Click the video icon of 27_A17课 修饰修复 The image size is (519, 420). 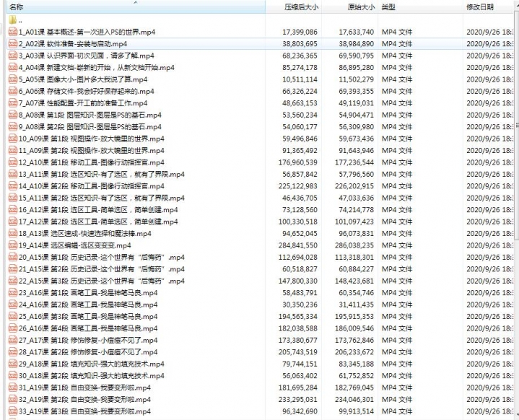[x=13, y=340]
